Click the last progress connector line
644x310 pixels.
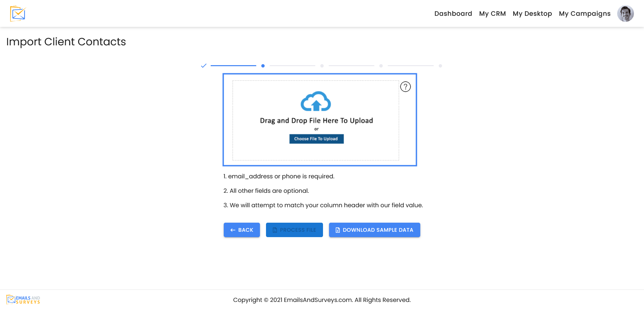coord(411,66)
